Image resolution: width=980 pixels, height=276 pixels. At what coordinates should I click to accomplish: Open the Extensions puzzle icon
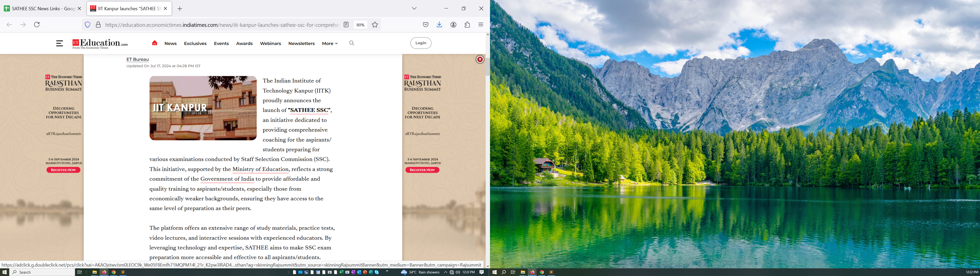[468, 25]
